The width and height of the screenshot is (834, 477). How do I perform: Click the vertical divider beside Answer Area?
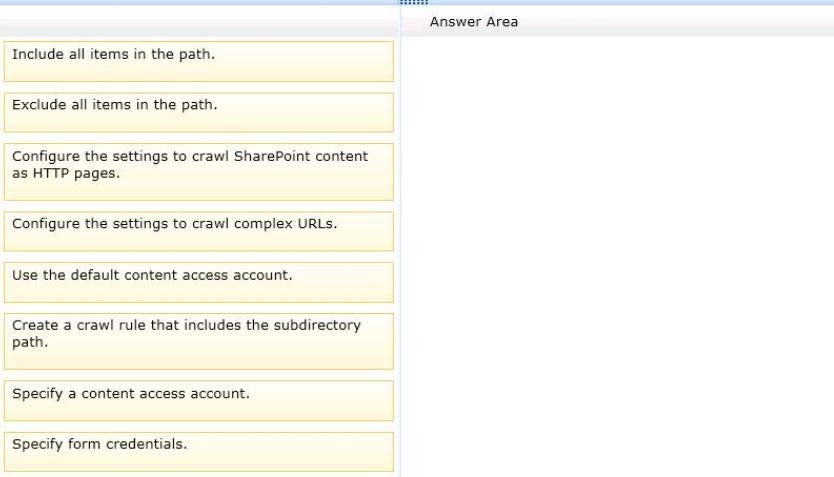coord(400,250)
